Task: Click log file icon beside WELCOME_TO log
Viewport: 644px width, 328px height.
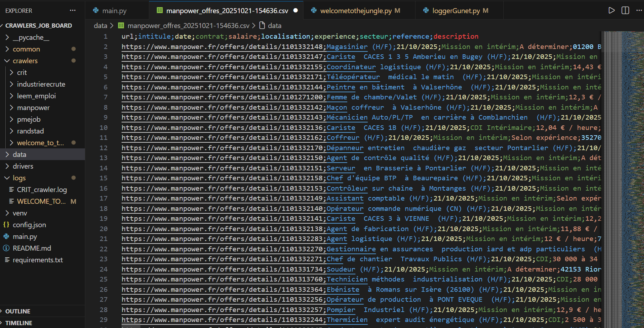Action: pyautogui.click(x=11, y=201)
